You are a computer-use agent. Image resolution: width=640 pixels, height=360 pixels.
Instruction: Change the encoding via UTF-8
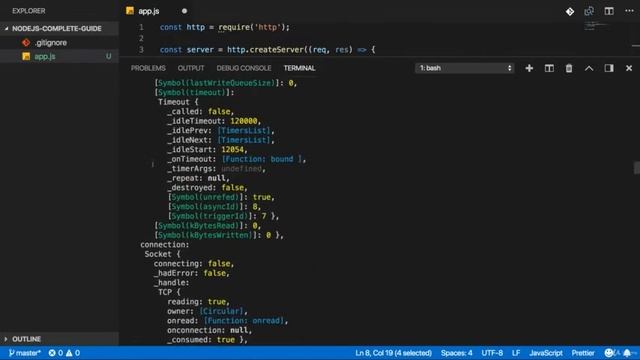(492, 353)
